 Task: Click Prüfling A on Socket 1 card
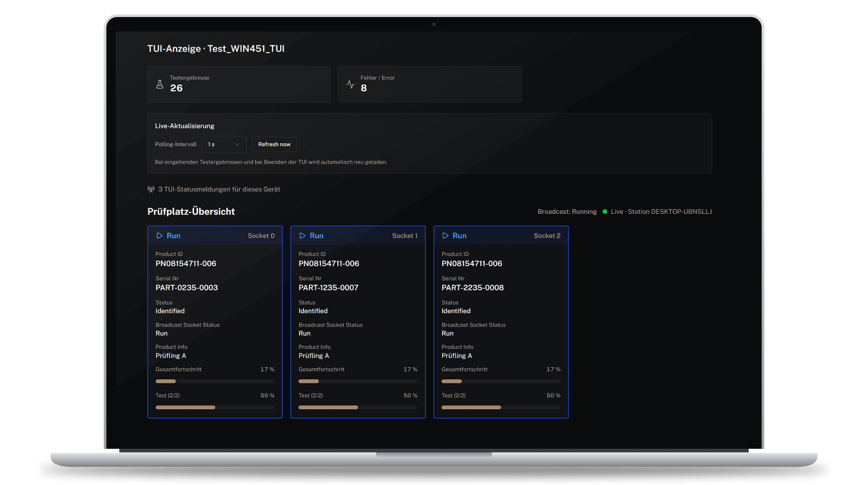pyautogui.click(x=314, y=356)
